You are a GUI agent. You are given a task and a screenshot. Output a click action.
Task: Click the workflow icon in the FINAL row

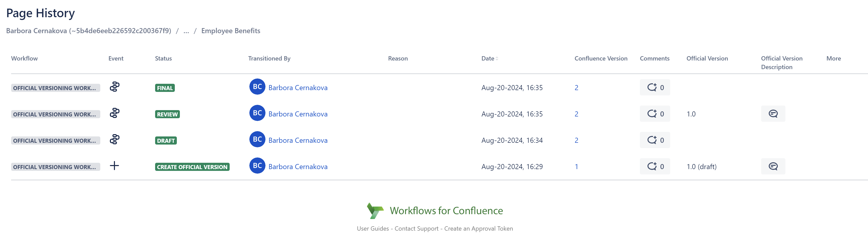(x=115, y=87)
